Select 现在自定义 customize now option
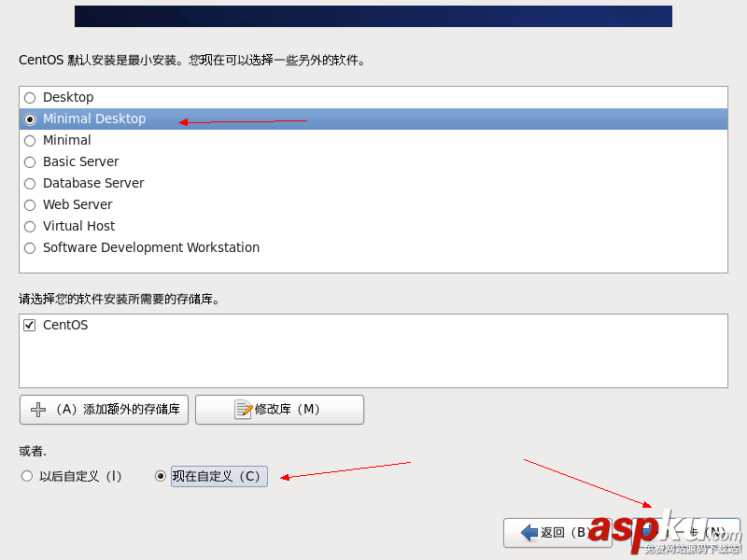Image resolution: width=747 pixels, height=560 pixels. coord(161,476)
